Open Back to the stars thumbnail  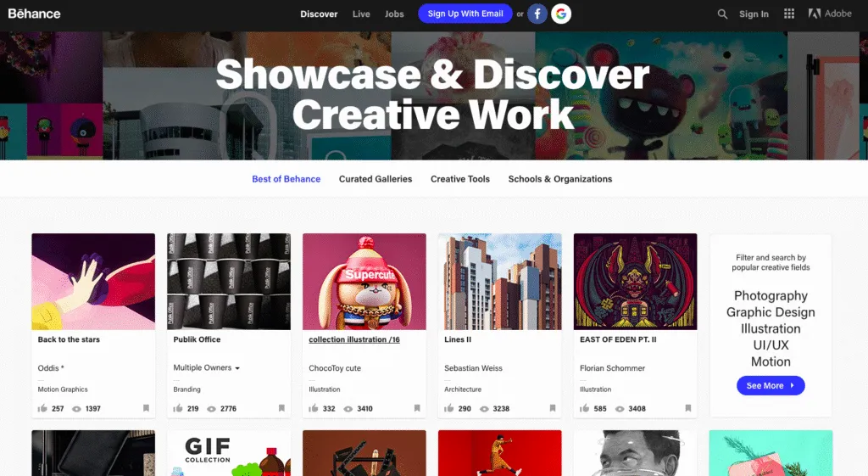93,282
